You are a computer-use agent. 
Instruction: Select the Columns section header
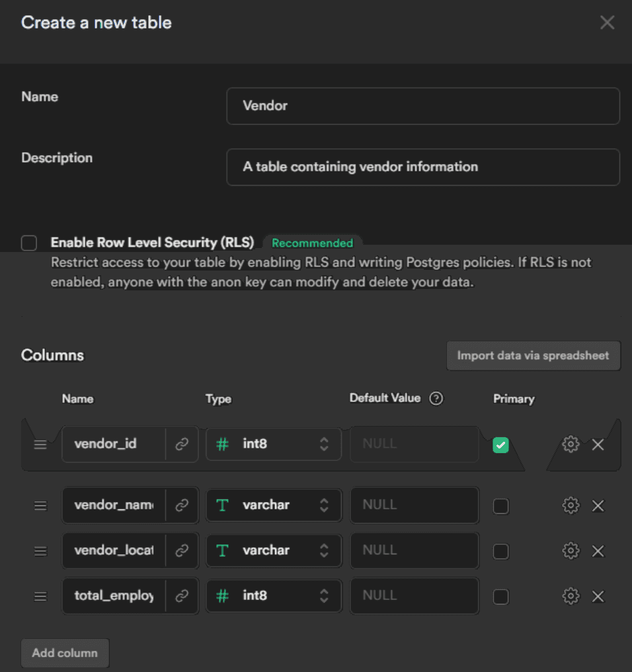[52, 355]
